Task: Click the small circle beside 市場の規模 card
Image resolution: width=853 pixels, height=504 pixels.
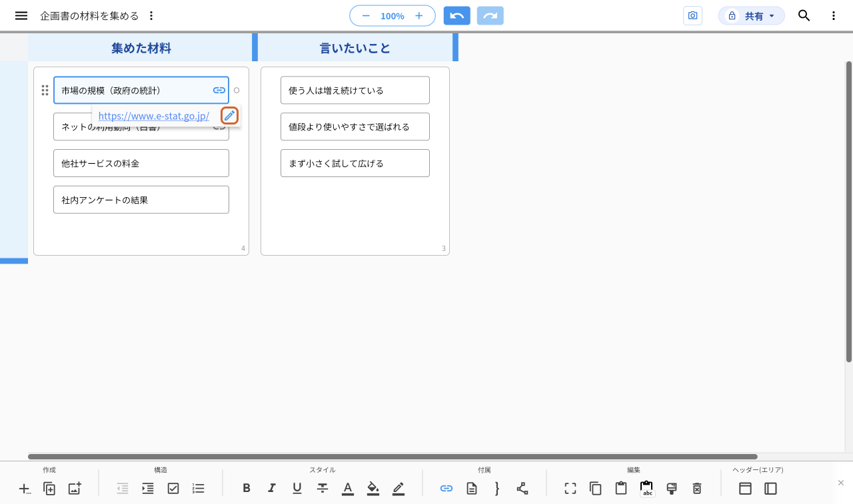Action: [237, 90]
